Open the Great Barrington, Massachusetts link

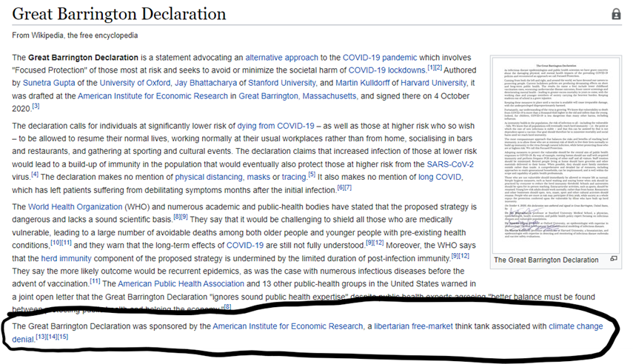pos(298,96)
